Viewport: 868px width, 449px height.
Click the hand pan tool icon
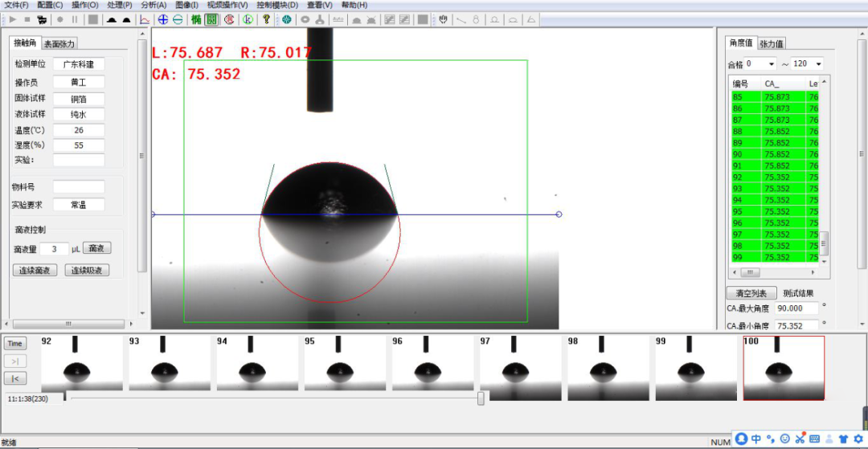442,19
